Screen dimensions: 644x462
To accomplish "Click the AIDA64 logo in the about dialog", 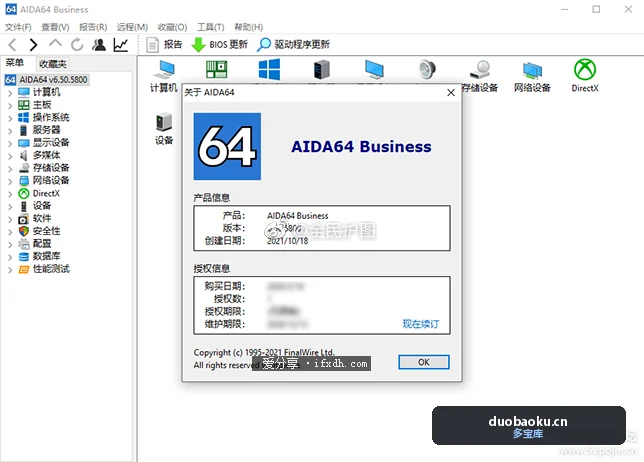I will (227, 147).
